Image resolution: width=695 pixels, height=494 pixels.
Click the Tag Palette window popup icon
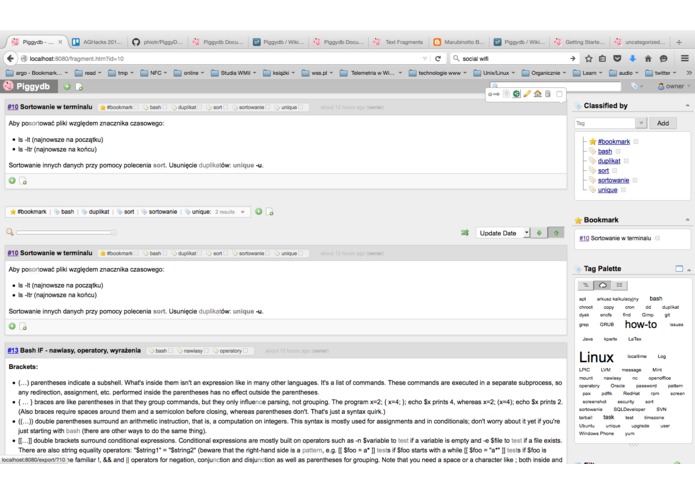[x=679, y=268]
